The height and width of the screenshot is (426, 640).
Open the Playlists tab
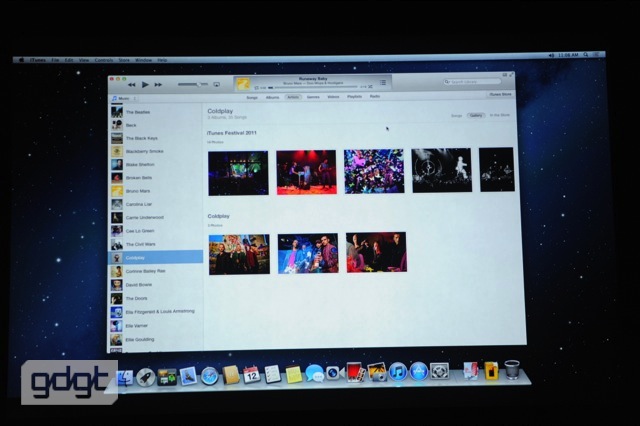pyautogui.click(x=354, y=97)
